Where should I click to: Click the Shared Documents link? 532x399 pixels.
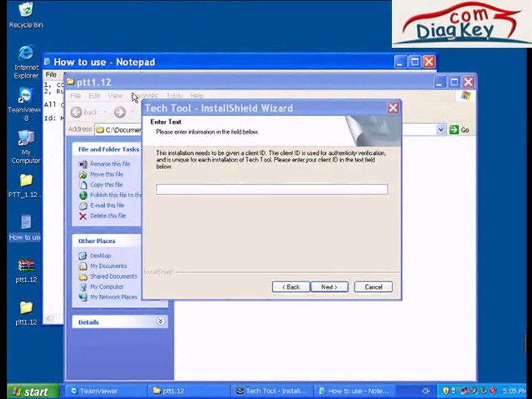point(113,277)
